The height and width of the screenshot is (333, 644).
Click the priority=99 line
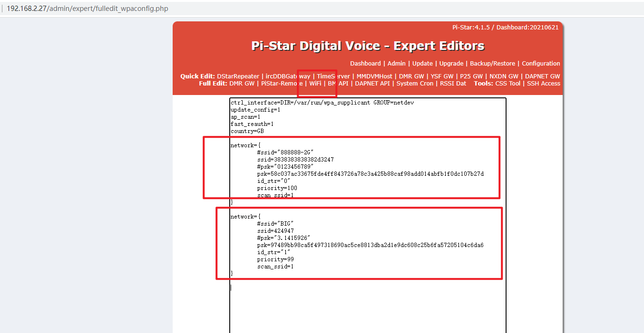coord(275,259)
